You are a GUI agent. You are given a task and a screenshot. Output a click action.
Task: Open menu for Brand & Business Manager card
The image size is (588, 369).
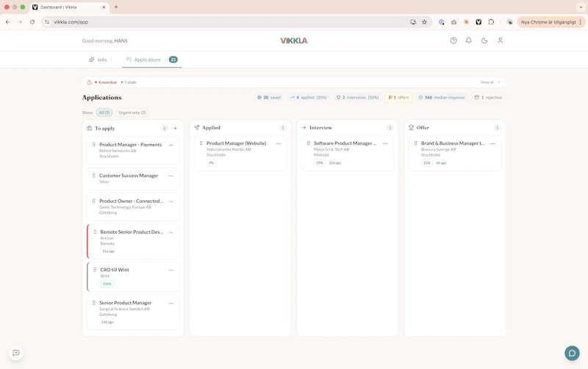(x=492, y=143)
